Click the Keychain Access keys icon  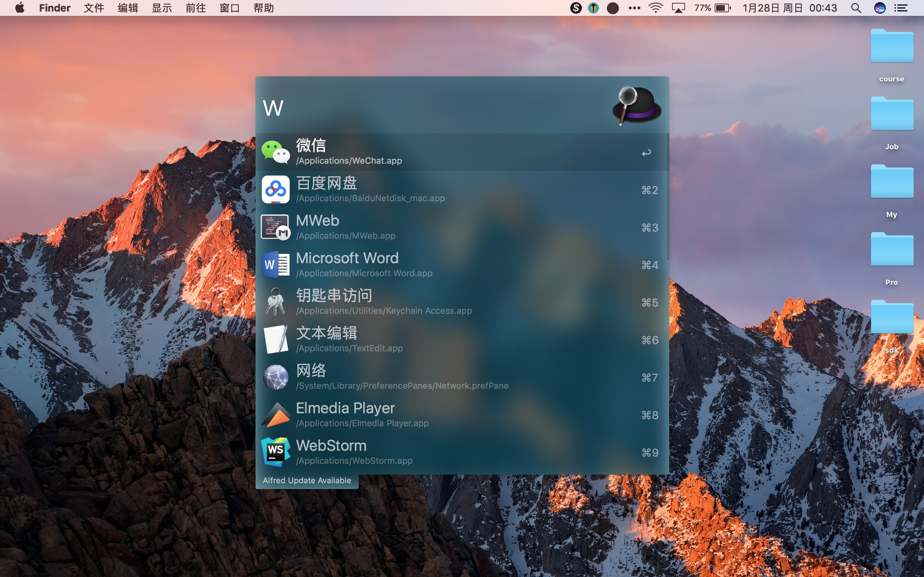(275, 302)
